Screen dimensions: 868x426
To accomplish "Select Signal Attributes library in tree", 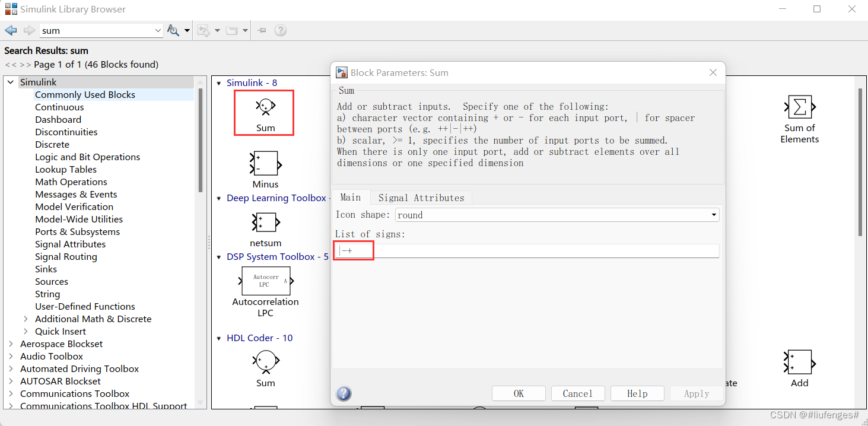I will tap(70, 244).
